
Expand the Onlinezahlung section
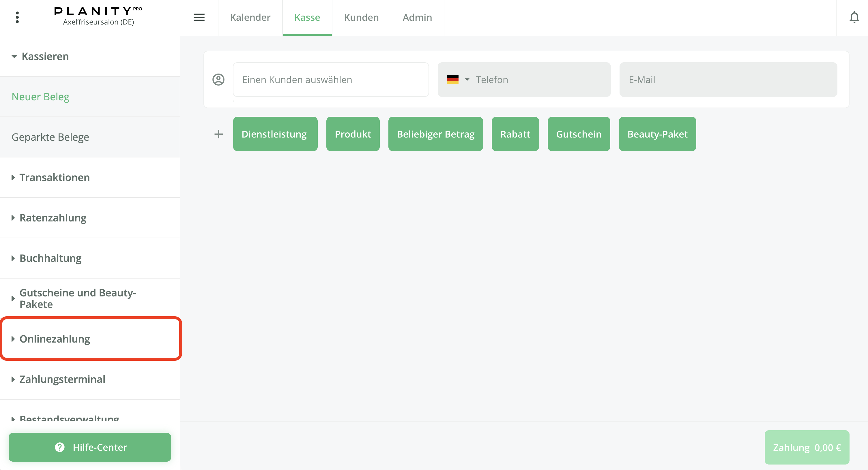(54, 339)
